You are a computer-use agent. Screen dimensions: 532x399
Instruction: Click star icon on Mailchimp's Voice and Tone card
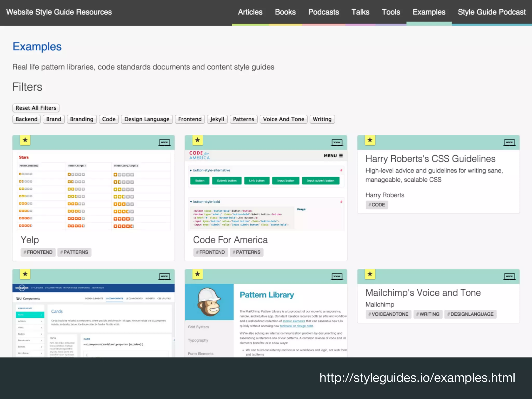point(370,274)
